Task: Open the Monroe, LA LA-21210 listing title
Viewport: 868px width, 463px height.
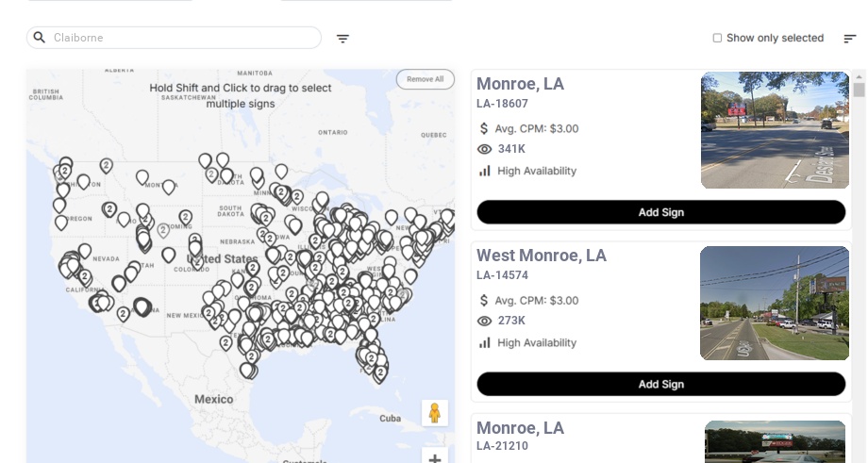Action: pos(520,428)
